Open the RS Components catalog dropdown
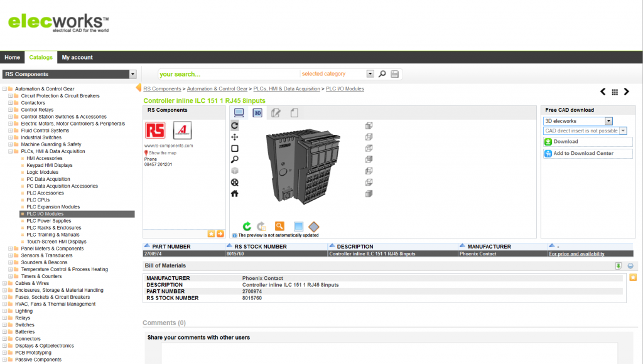The width and height of the screenshot is (643, 364). tap(132, 74)
